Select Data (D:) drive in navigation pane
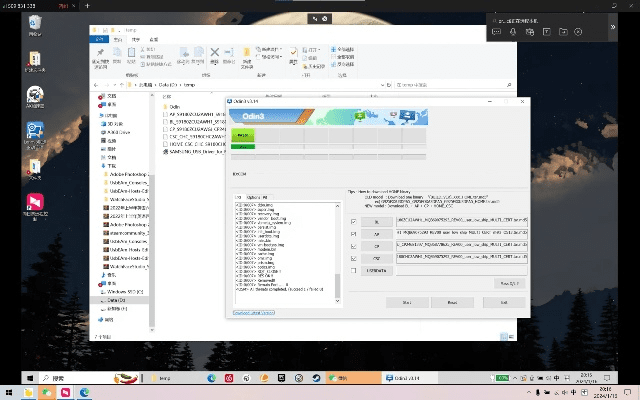Screen dimensions: 640x400 point(115,299)
